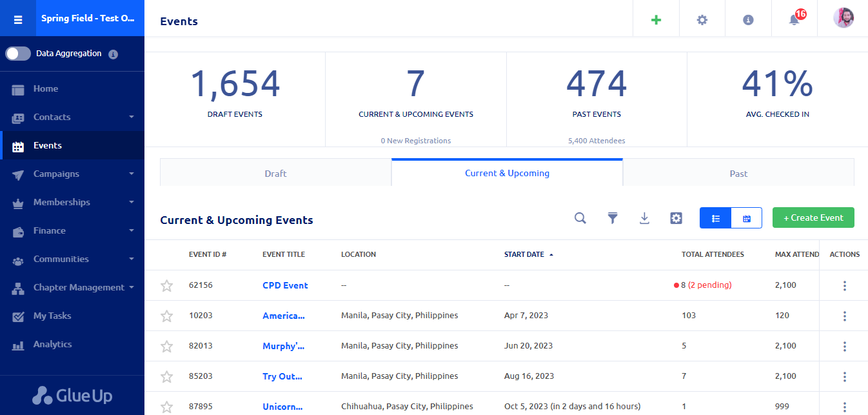Star the CPD Event row

pos(167,285)
